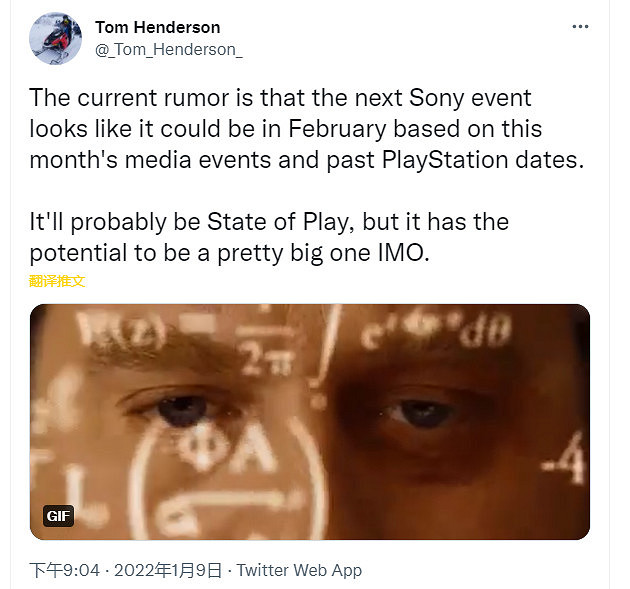Play the math equations GIF

pos(310,422)
